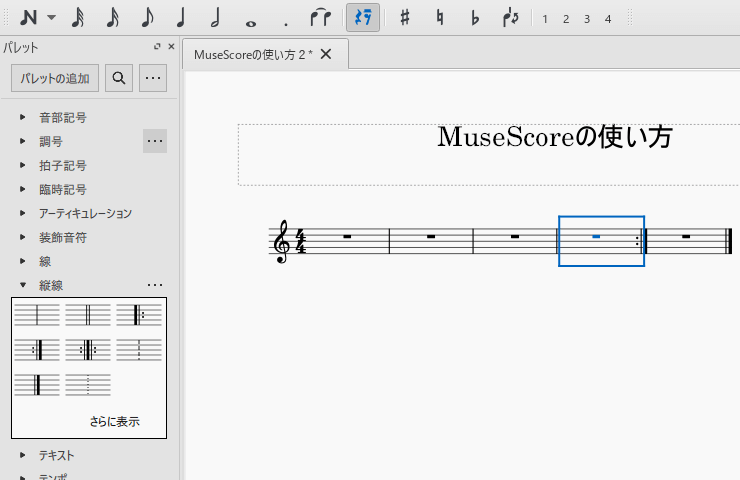Image resolution: width=740 pixels, height=480 pixels.
Task: Undock the palette panel
Action: coord(157,46)
